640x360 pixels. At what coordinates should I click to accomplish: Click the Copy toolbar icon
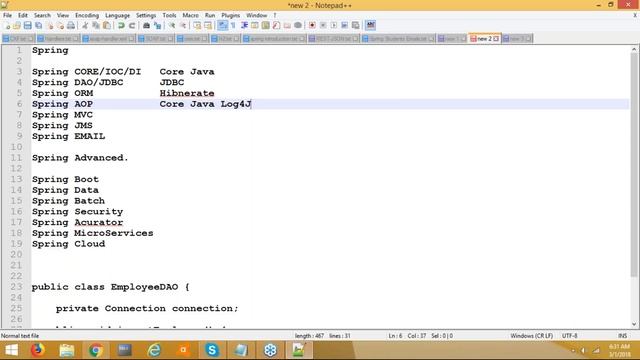[96, 25]
